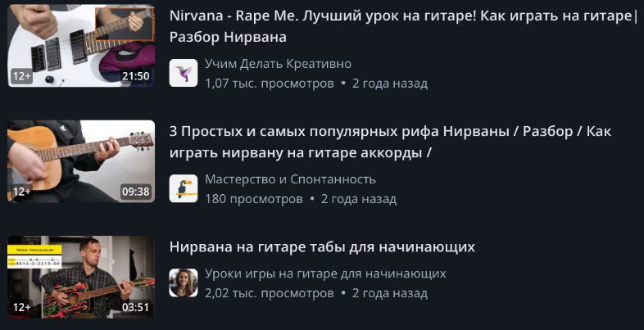The width and height of the screenshot is (644, 330).
Task: Click the 12+ badge on white guitar thumbnail
Action: tap(22, 76)
